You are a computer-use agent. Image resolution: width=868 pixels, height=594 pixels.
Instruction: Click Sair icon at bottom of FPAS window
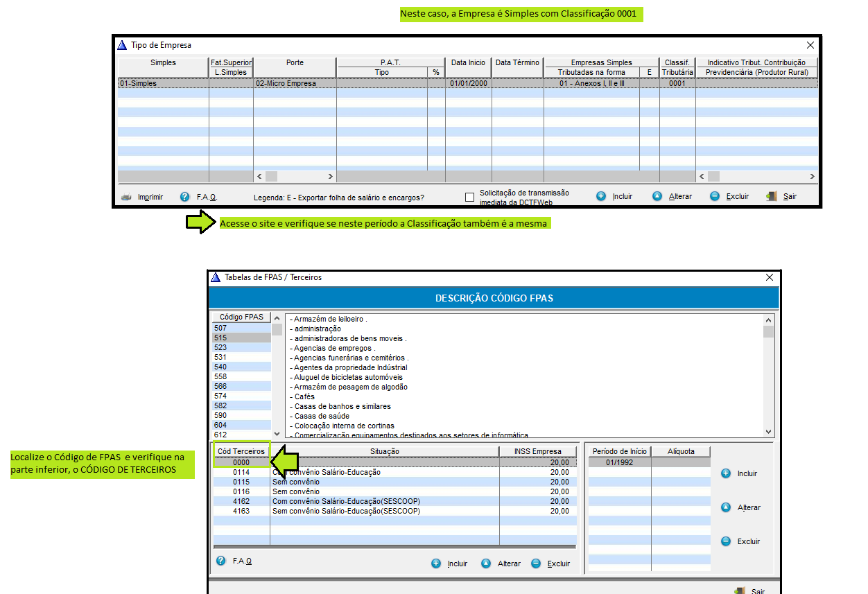click(740, 591)
